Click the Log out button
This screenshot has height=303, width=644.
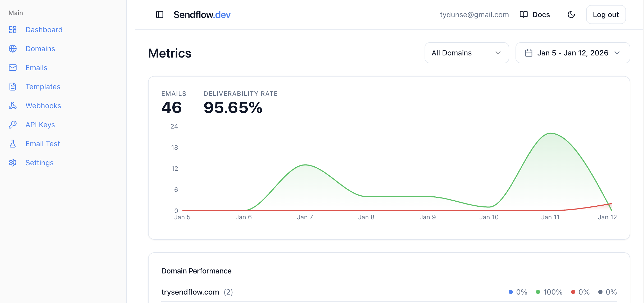point(606,15)
